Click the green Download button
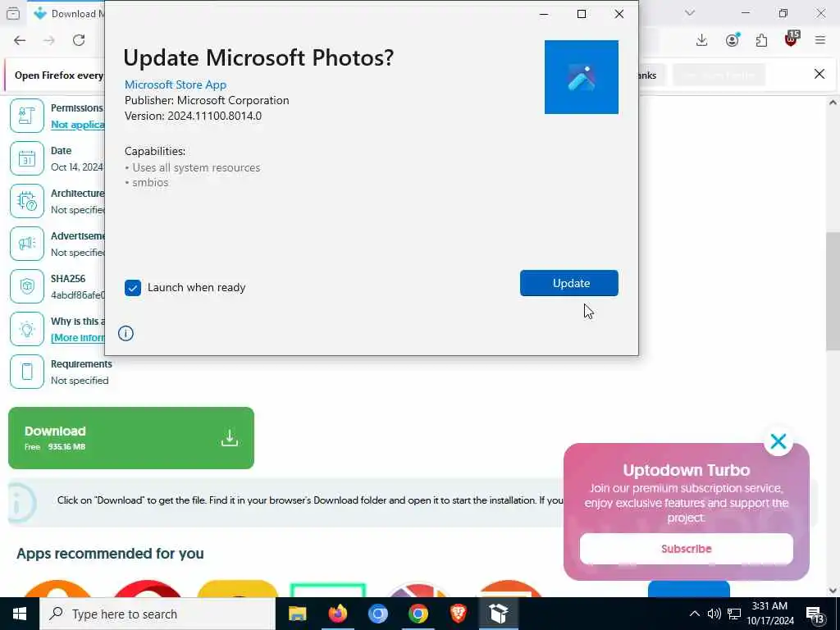This screenshot has height=630, width=840. point(131,438)
